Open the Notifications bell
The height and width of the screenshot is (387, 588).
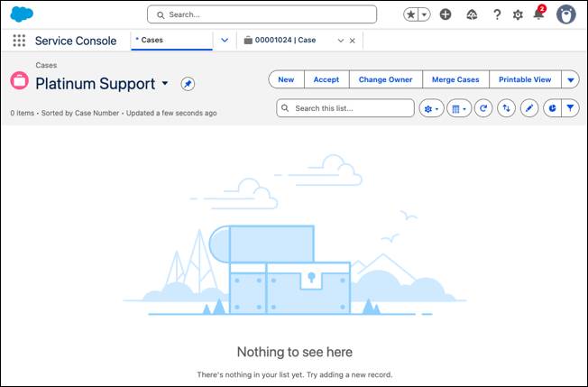click(x=539, y=14)
